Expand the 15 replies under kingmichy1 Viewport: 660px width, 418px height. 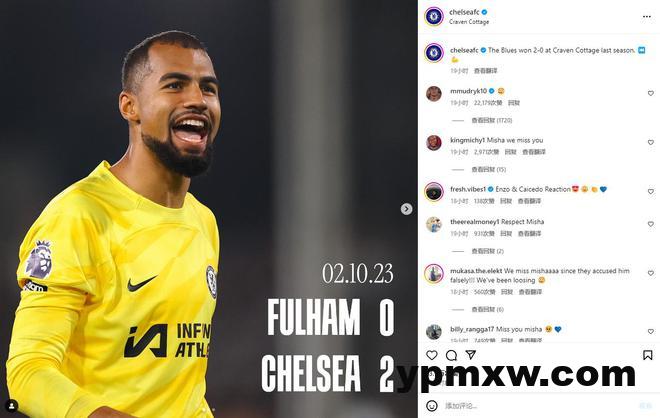(x=488, y=170)
